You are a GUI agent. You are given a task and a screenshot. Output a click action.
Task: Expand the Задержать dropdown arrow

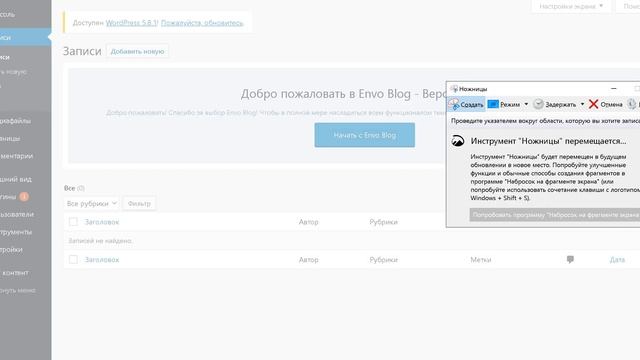point(582,104)
